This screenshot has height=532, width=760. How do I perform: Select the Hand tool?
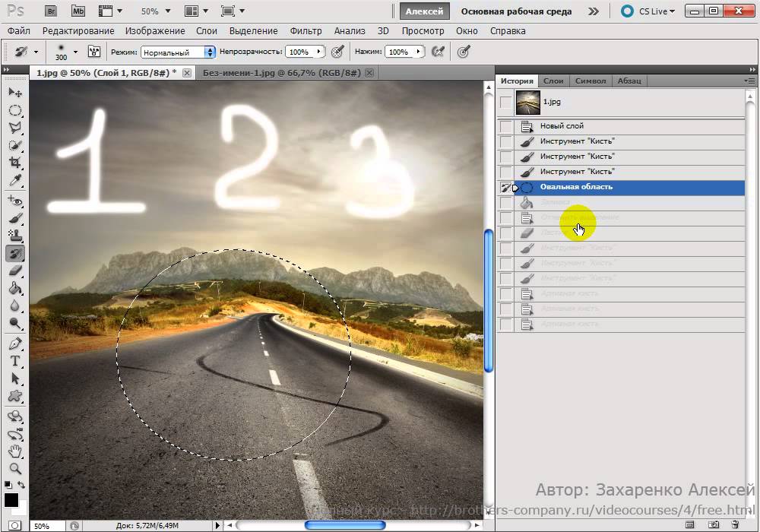(x=15, y=451)
